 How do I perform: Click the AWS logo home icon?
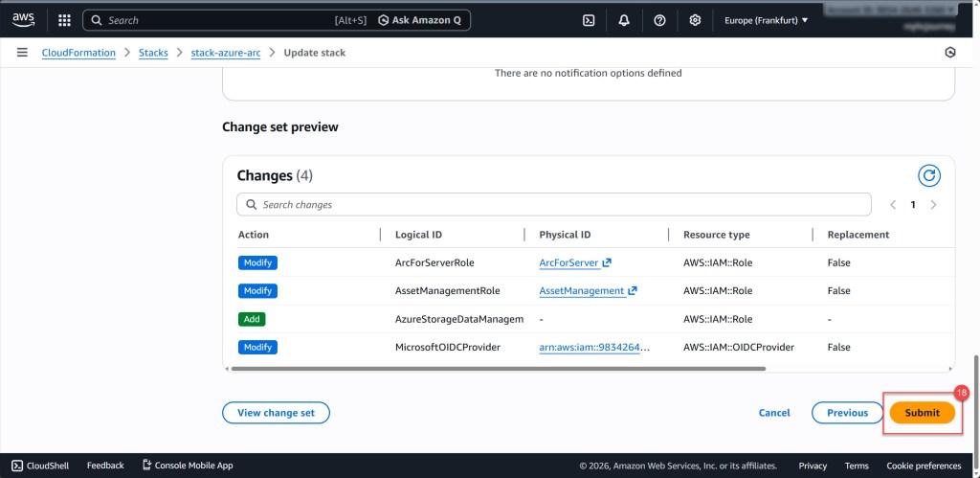pos(24,19)
